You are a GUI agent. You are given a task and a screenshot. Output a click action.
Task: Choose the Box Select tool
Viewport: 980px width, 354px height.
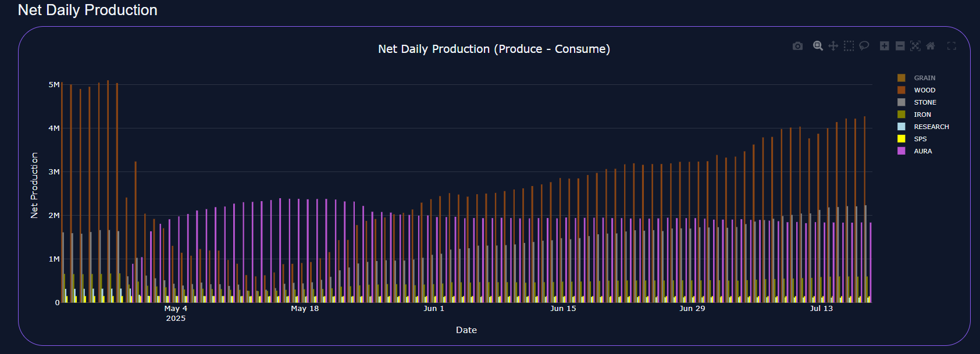click(x=849, y=46)
